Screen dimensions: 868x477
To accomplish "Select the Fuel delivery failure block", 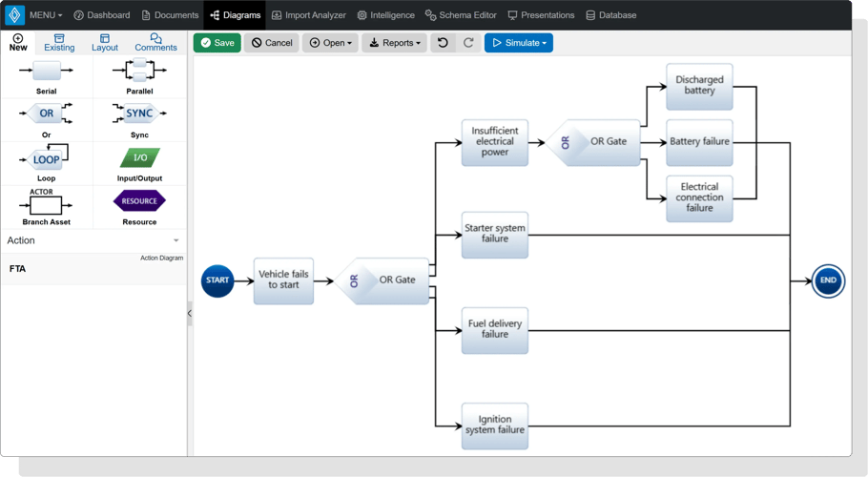I will (495, 330).
